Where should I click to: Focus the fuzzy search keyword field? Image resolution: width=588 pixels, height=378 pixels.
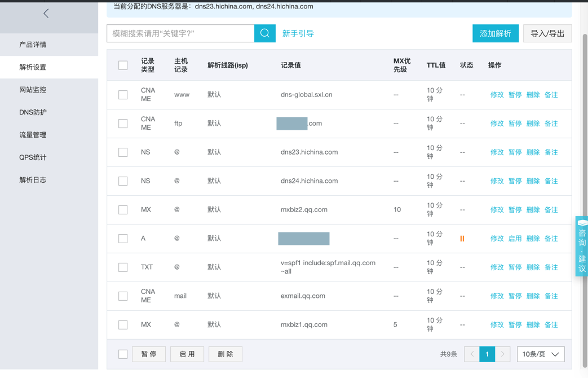[180, 33]
